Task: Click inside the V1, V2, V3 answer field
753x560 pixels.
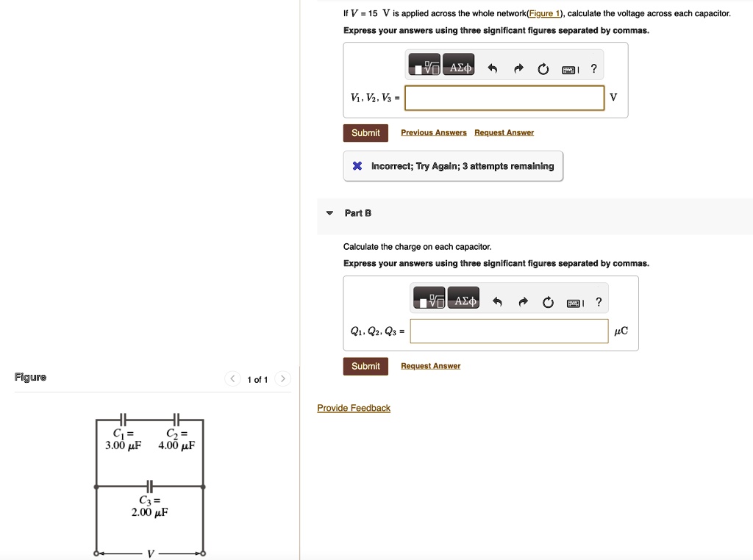Action: [x=504, y=98]
